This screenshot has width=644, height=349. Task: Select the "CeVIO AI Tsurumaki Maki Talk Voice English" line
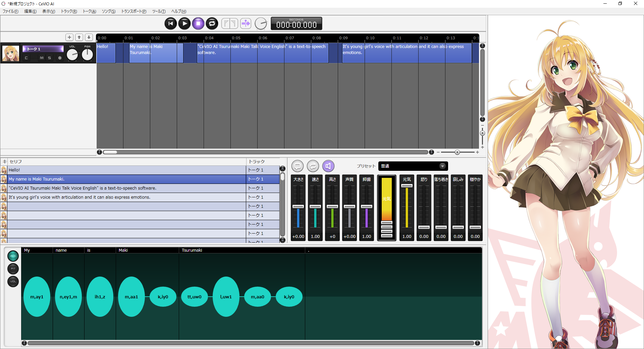127,188
